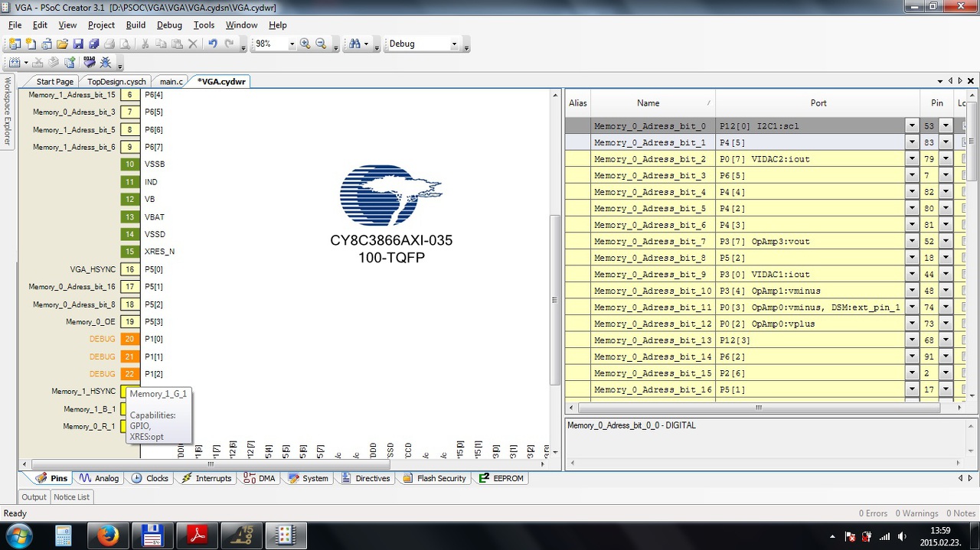Click the Print toolbar icon
980x550 pixels.
click(109, 44)
